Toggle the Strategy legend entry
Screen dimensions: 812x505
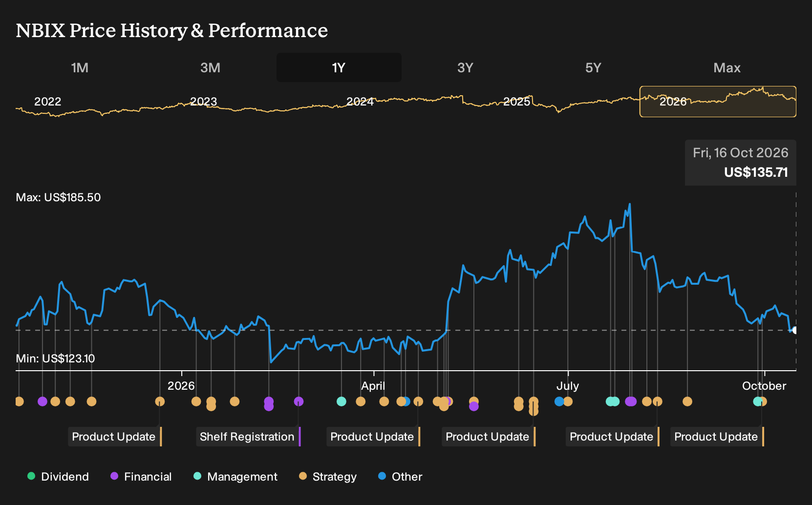coord(328,477)
